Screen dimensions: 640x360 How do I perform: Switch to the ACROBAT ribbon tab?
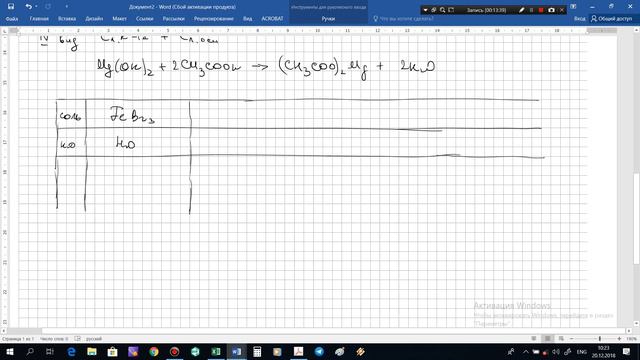coord(272,18)
